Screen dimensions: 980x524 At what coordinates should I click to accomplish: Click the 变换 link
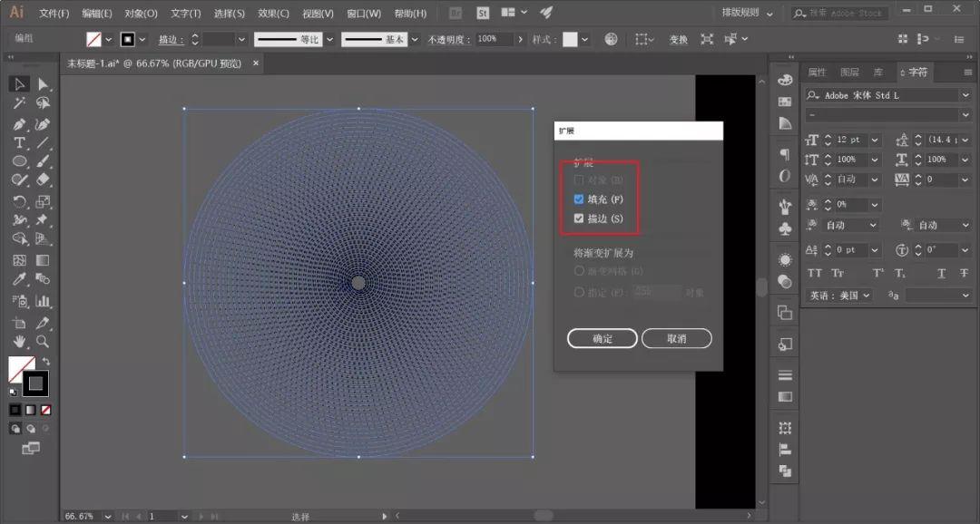(x=678, y=39)
